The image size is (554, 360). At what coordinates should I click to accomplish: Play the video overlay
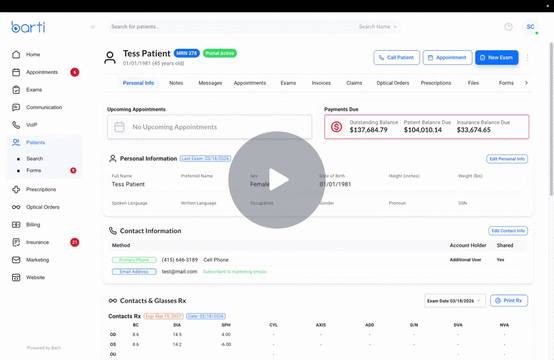[x=277, y=180]
